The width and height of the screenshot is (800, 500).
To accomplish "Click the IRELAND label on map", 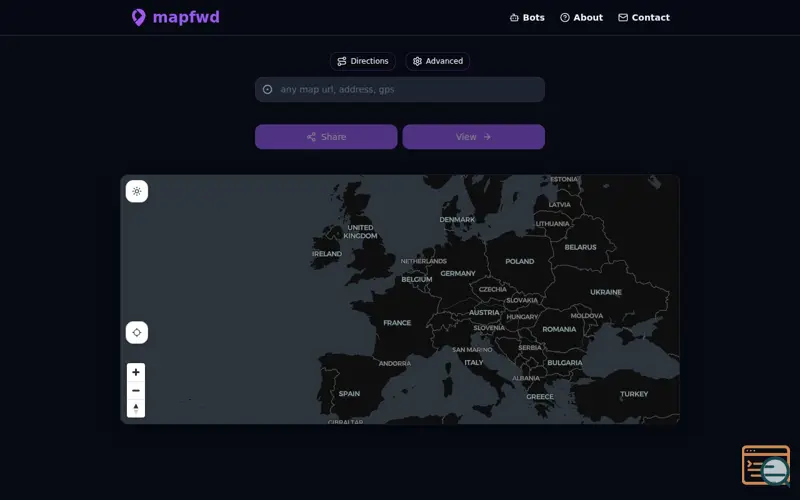I will pyautogui.click(x=327, y=254).
